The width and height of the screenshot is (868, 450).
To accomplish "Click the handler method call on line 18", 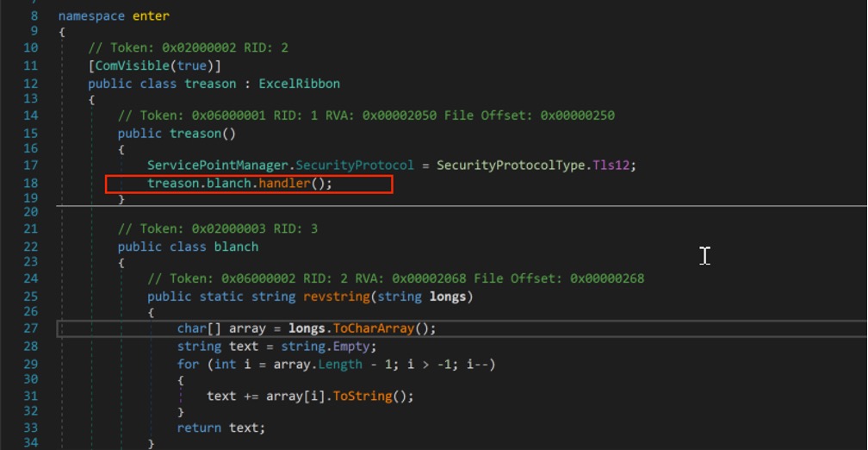I will [284, 184].
